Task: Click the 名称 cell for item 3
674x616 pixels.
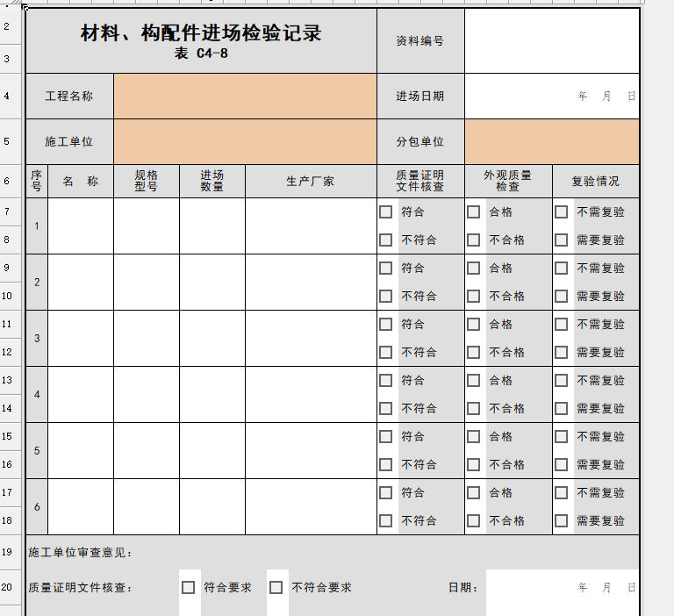Action: (81, 338)
